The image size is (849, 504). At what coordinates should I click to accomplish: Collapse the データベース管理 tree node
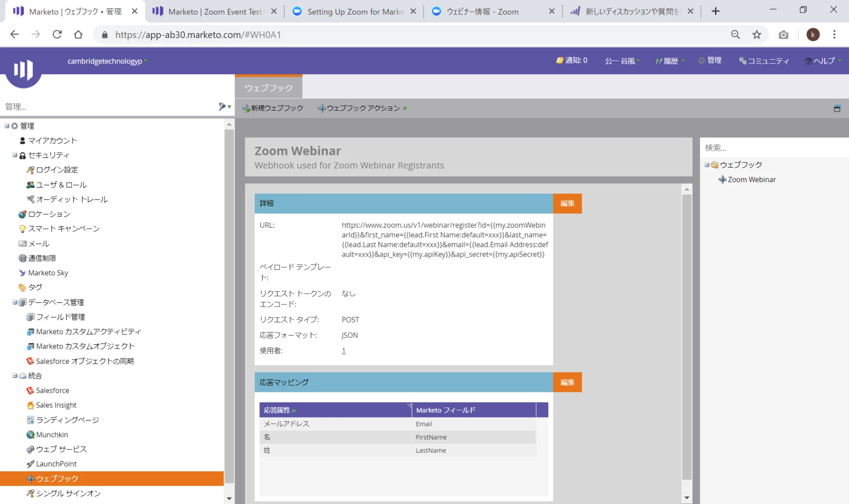[x=15, y=302]
